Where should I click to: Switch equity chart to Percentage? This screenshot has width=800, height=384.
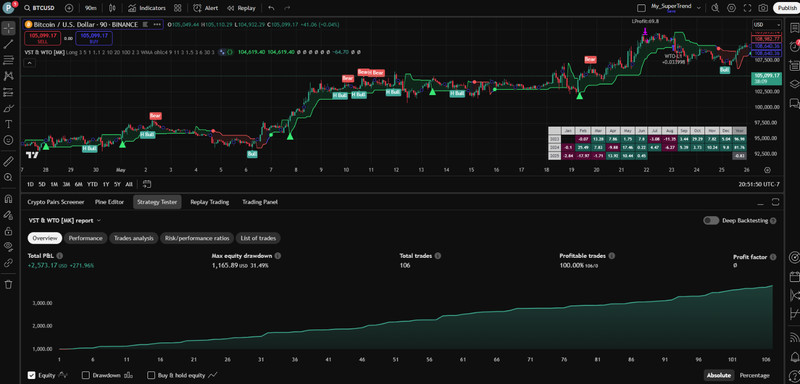click(754, 375)
